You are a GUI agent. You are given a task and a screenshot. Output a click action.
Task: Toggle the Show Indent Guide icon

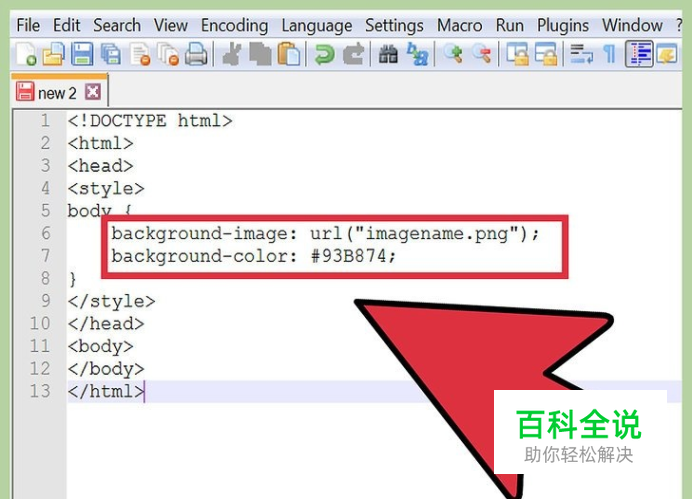639,54
